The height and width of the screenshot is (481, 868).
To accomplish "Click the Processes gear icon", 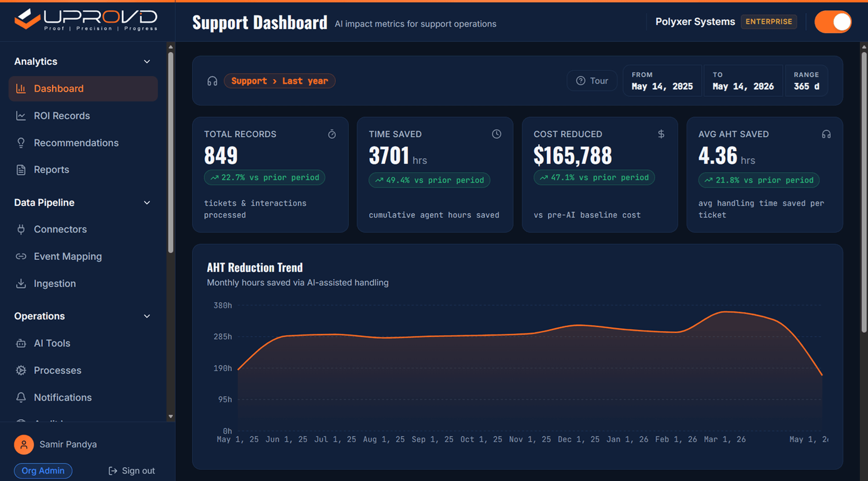I will (21, 370).
